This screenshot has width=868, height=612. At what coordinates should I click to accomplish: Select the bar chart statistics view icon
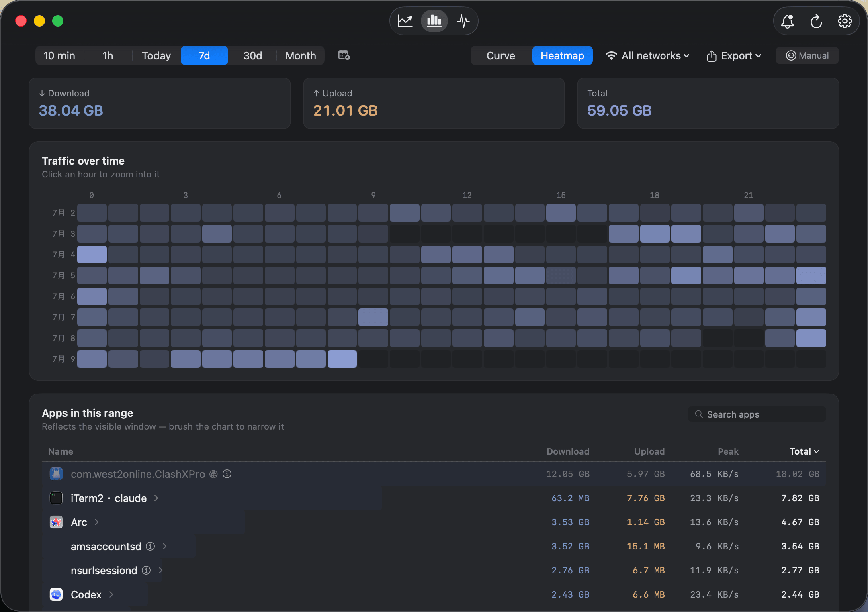(434, 21)
